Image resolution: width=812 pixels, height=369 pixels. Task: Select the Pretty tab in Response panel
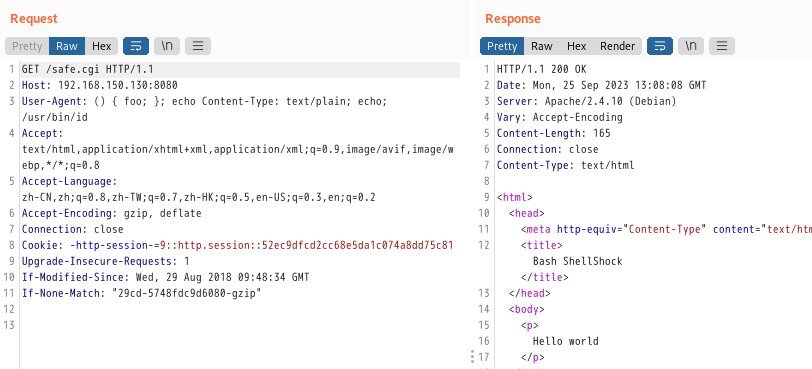(x=502, y=46)
